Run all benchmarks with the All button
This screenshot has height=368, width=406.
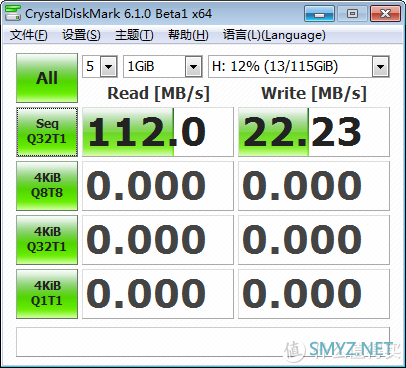tap(47, 78)
